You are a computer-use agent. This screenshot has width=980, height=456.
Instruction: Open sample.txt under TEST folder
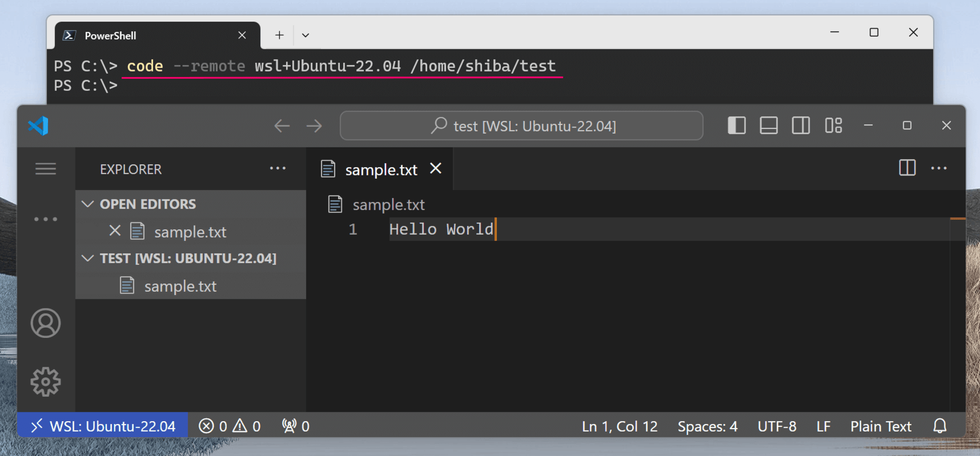191,286
